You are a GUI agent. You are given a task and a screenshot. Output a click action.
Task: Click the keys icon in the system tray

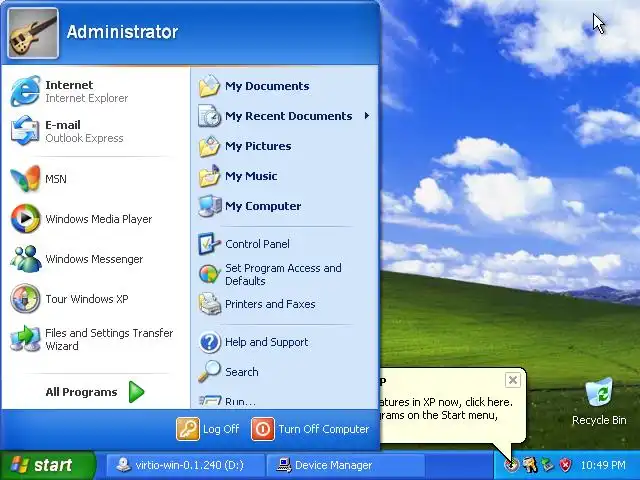tap(530, 465)
